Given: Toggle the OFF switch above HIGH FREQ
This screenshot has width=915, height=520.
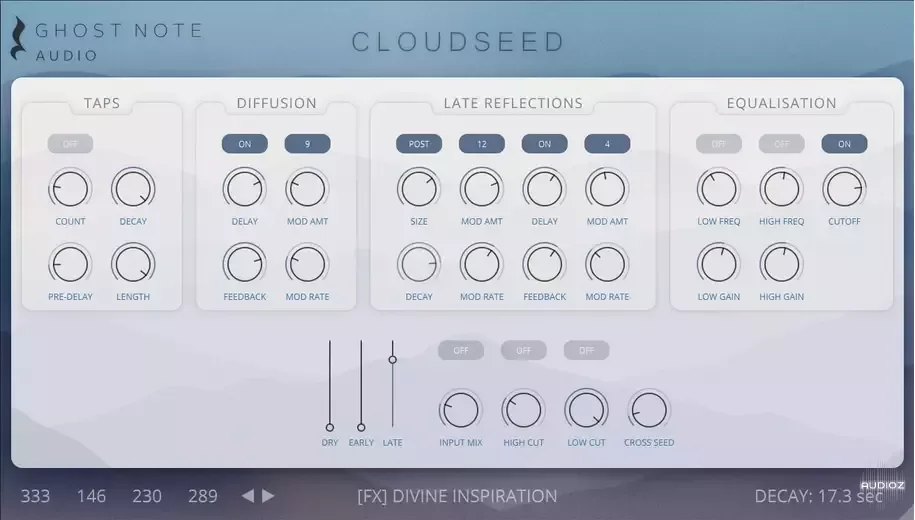Looking at the screenshot, I should tap(782, 144).
